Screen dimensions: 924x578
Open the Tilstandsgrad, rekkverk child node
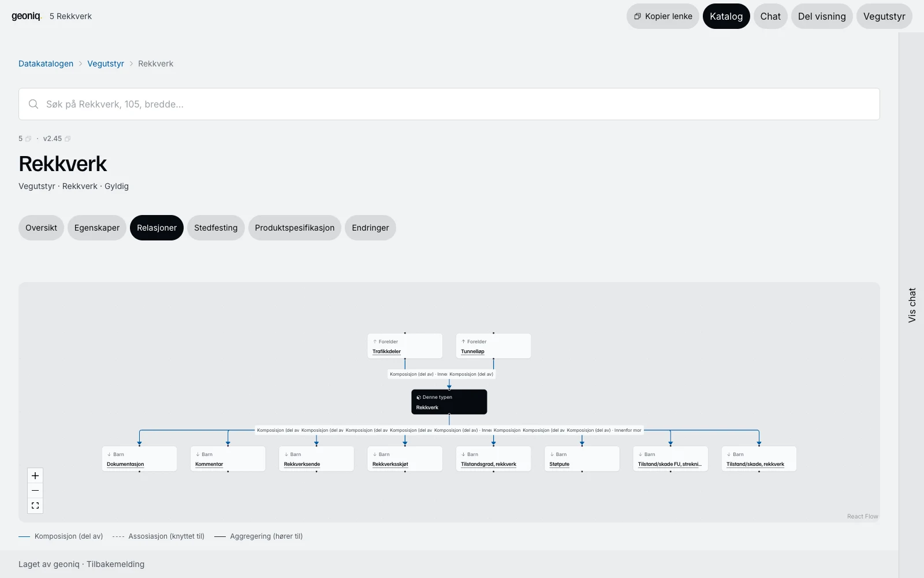(x=493, y=459)
